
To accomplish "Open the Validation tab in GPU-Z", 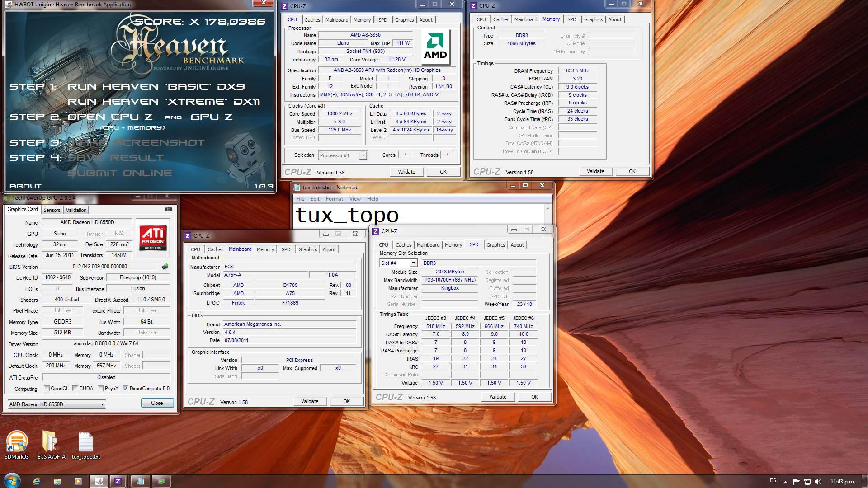I will [x=76, y=210].
